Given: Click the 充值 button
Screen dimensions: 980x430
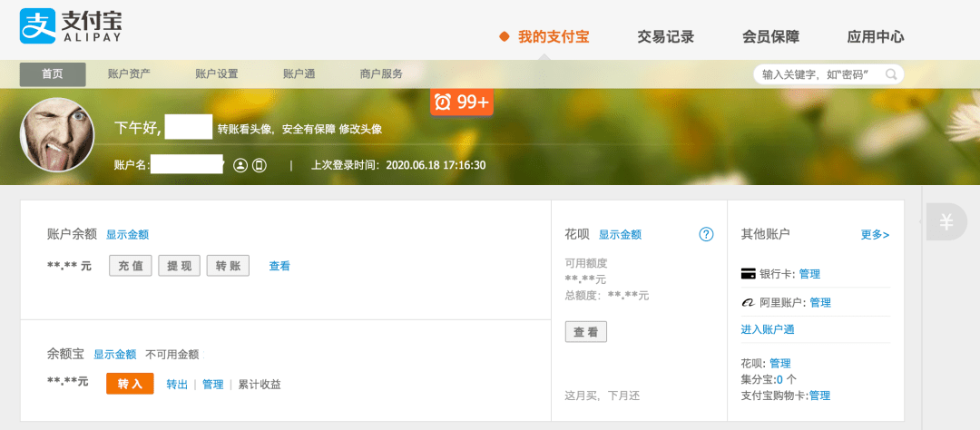Looking at the screenshot, I should click(x=131, y=266).
